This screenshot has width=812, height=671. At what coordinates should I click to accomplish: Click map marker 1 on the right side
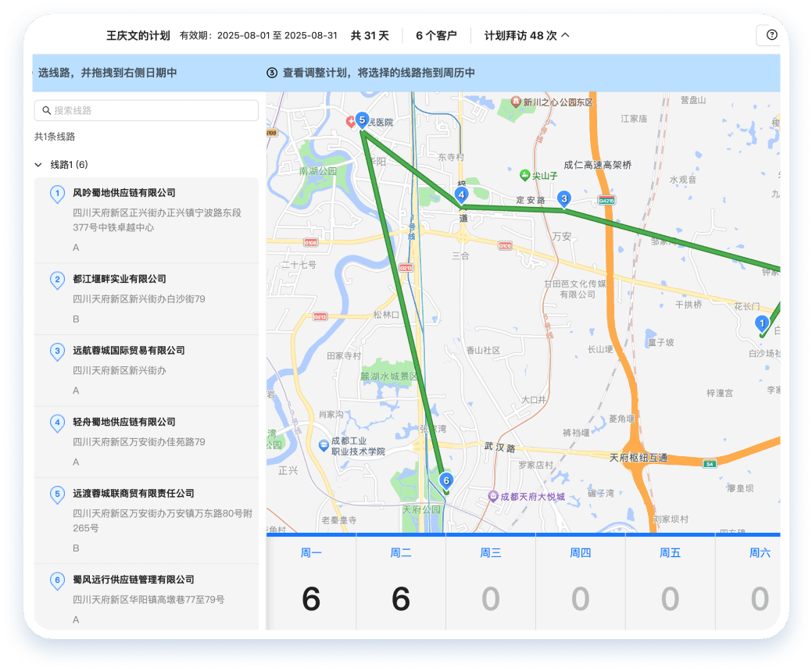tap(761, 321)
